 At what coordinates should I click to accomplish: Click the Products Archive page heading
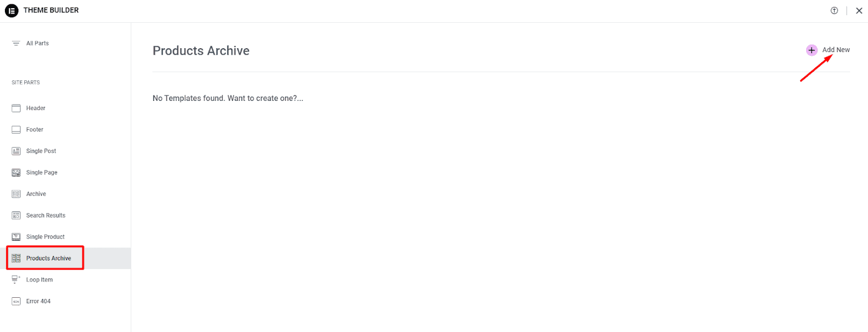click(201, 50)
